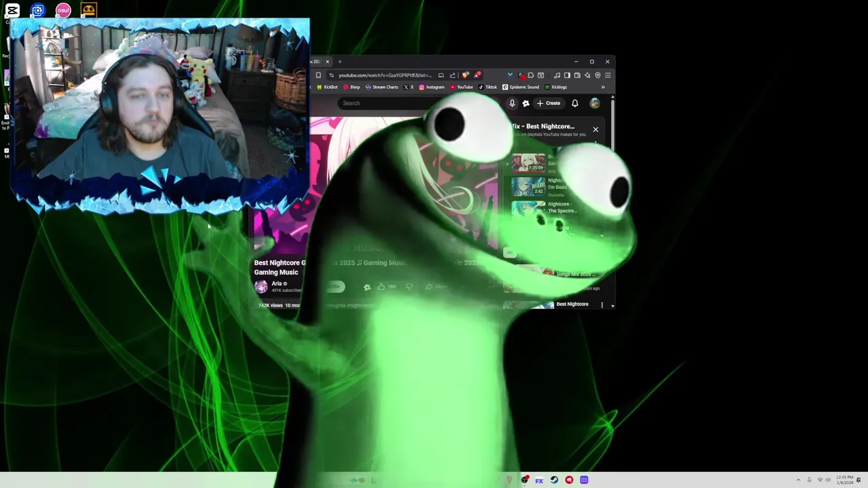Open the Tiktok bookmark
This screenshot has width=868, height=488.
[488, 87]
